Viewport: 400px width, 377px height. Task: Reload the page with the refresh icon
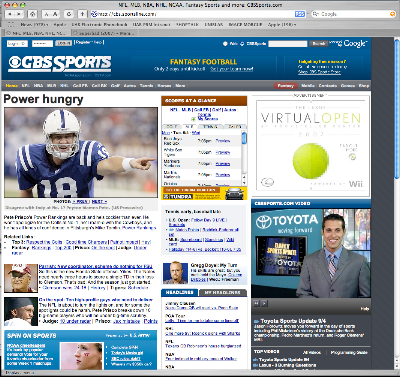coord(69,14)
